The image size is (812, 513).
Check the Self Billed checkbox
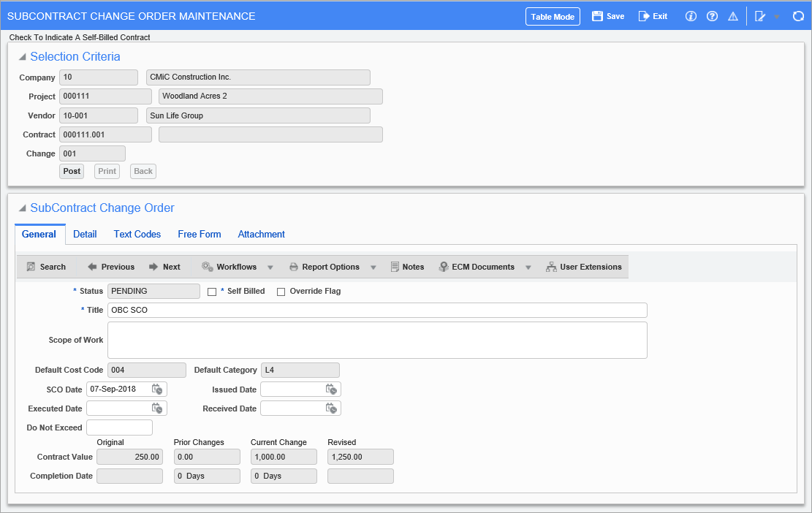212,292
